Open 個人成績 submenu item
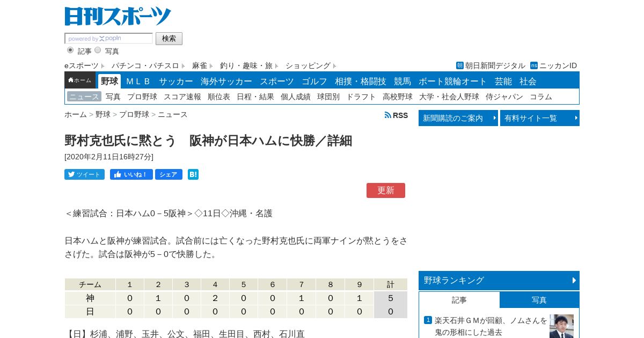 tap(296, 97)
